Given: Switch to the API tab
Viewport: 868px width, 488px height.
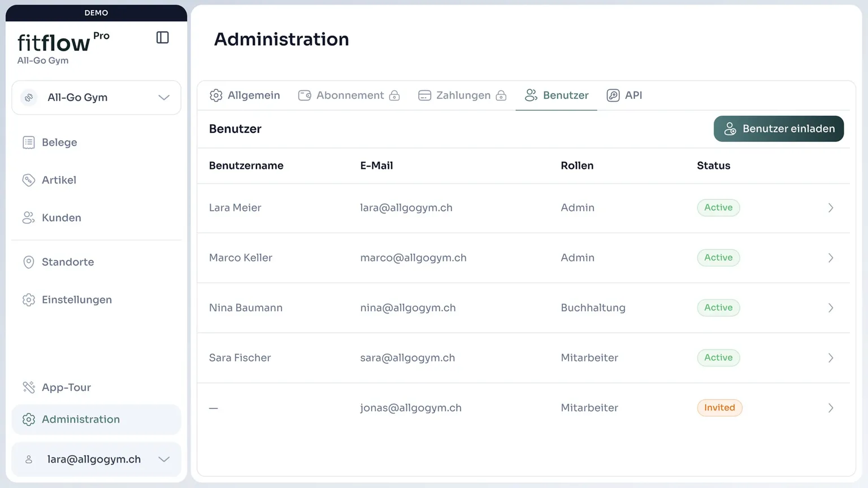Looking at the screenshot, I should (x=624, y=95).
